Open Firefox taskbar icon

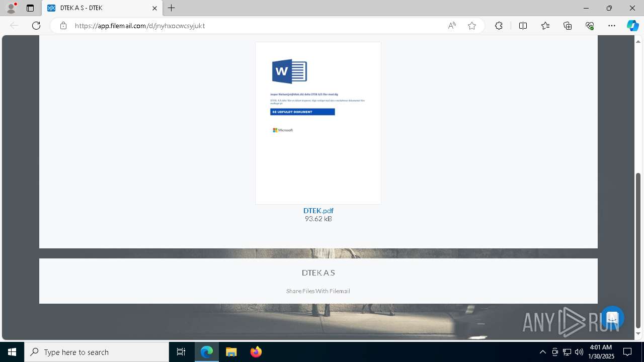pyautogui.click(x=256, y=352)
